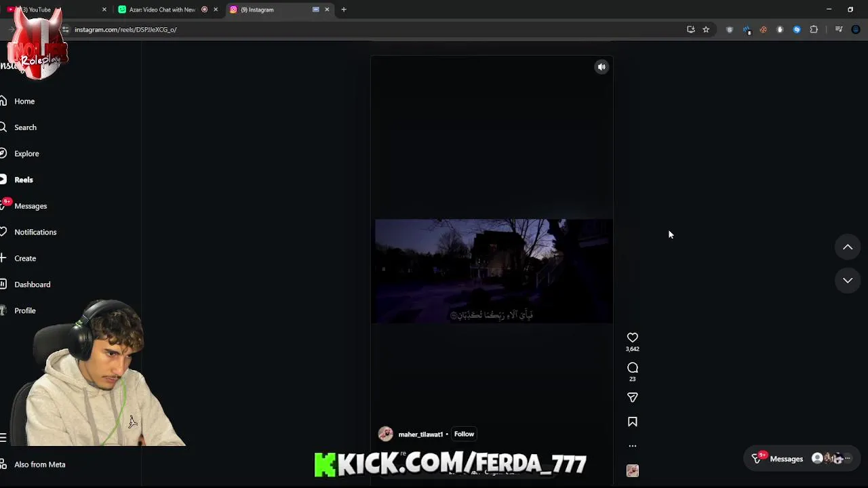The height and width of the screenshot is (488, 868).
Task: Go to previous reel with up arrow
Action: point(848,247)
